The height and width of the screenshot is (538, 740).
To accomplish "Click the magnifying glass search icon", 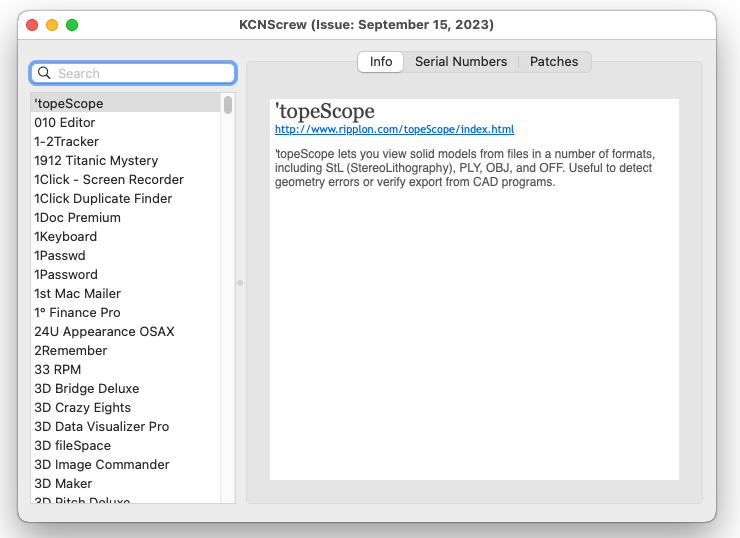I will [44, 73].
